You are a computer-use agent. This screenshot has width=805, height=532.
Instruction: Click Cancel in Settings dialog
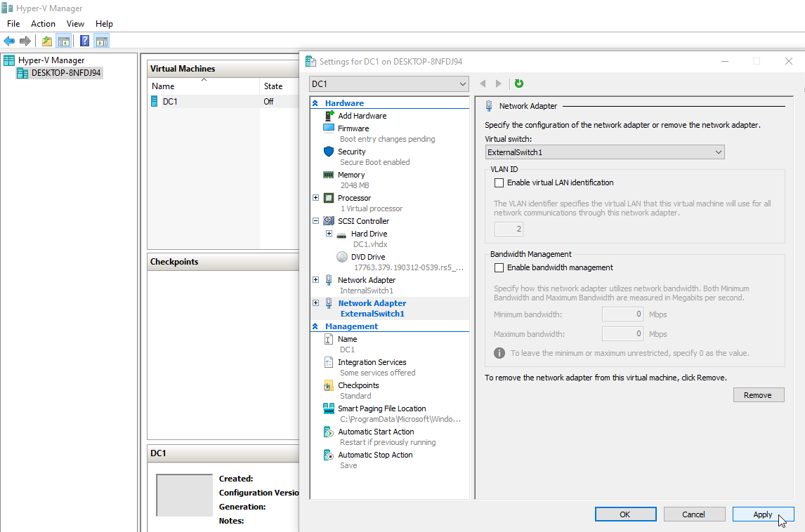coord(694,514)
